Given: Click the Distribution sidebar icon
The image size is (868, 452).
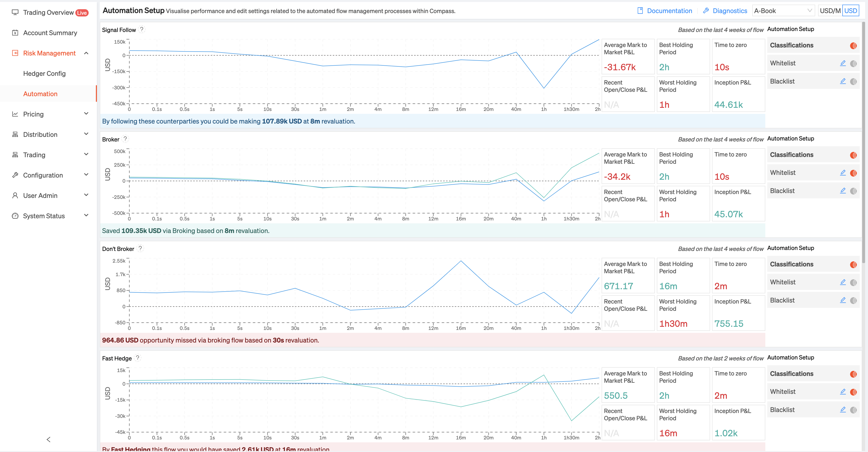Looking at the screenshot, I should coord(15,134).
